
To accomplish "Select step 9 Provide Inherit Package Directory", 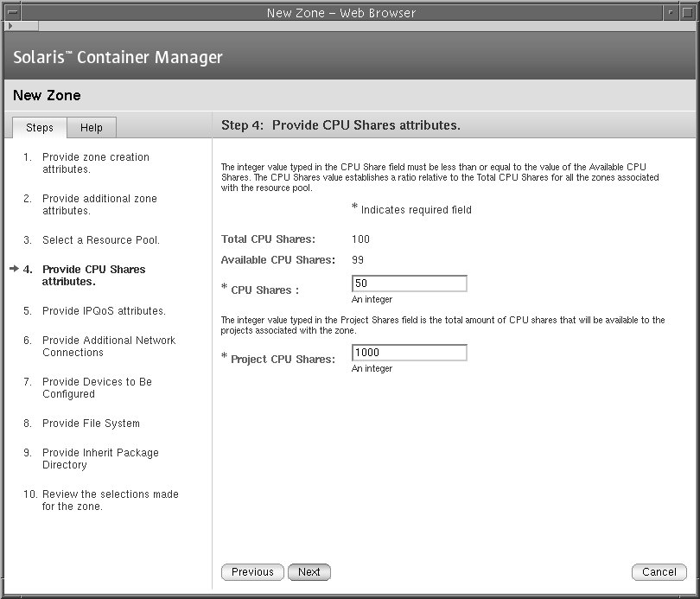I will point(100,459).
